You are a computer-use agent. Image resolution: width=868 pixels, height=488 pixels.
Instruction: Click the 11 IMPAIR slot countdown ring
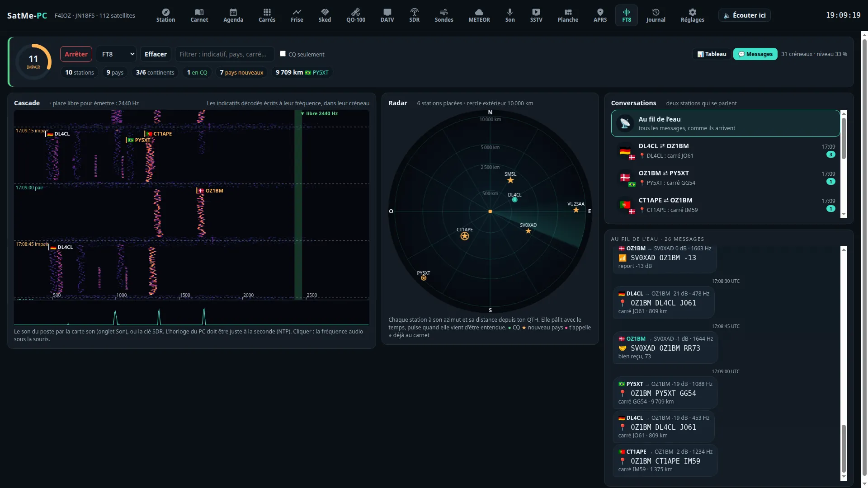33,62
